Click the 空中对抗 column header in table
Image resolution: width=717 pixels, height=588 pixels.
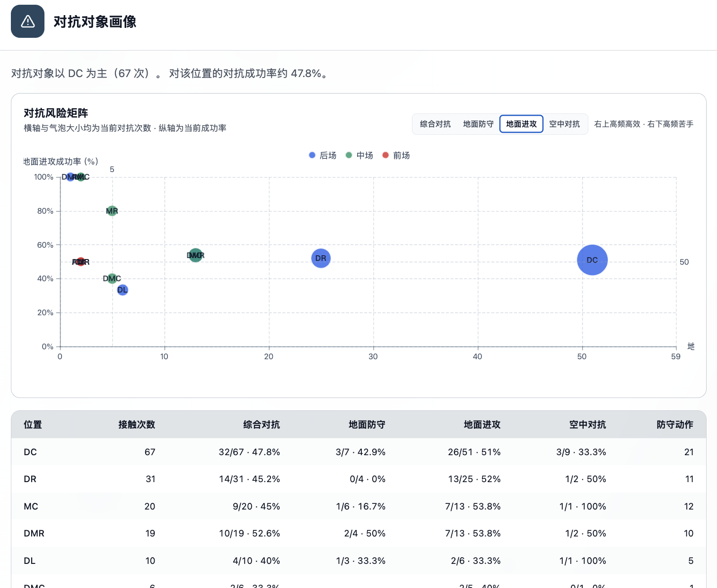click(x=587, y=424)
